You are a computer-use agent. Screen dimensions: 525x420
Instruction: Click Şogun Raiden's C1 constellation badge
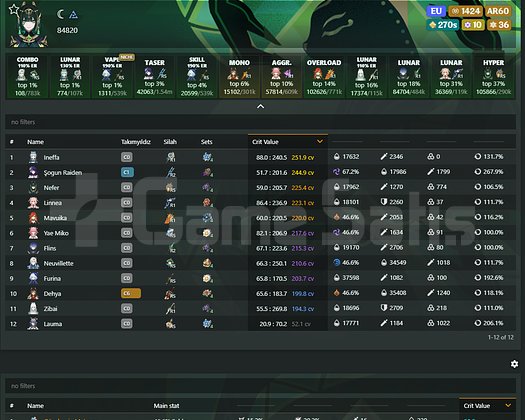tap(127, 172)
